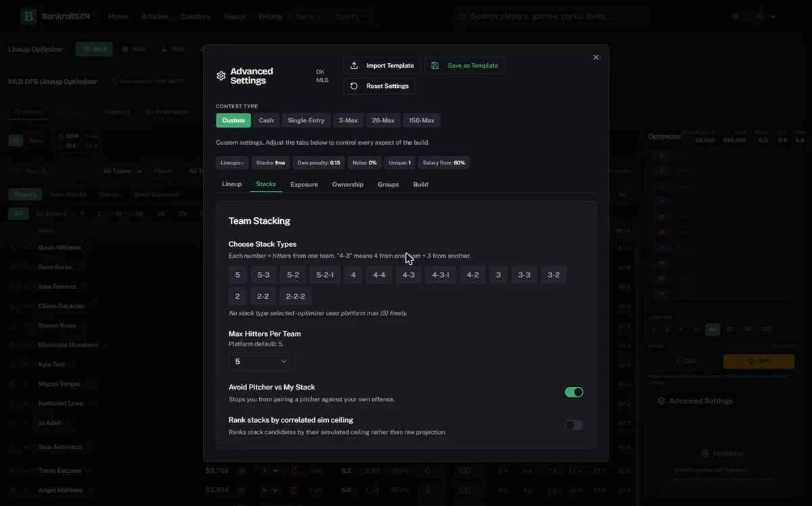Select the 3-2 stack type

click(554, 275)
